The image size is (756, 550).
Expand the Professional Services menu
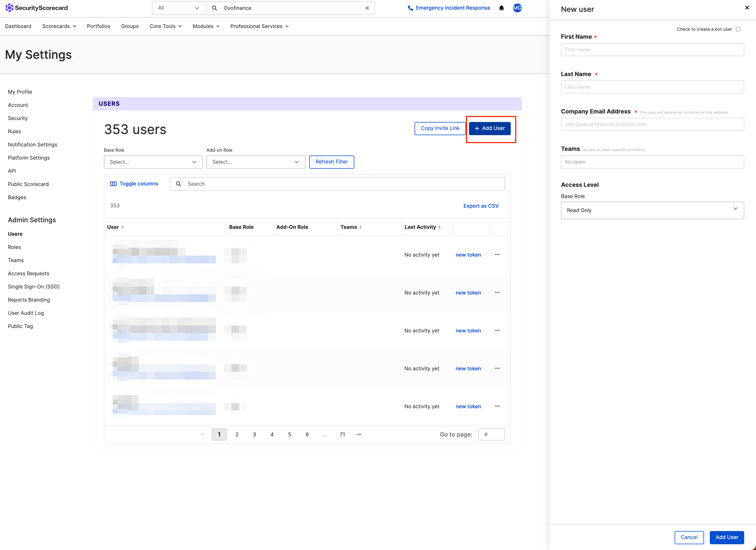(x=259, y=26)
